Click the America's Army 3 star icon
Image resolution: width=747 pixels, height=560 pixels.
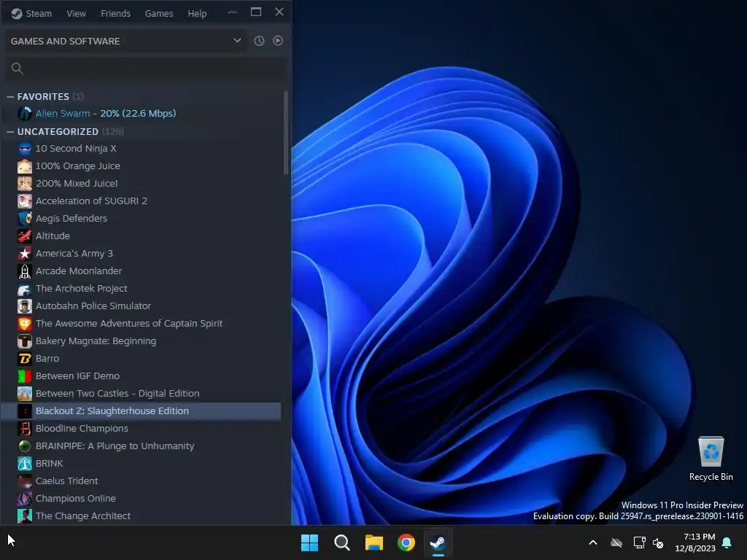coord(25,253)
